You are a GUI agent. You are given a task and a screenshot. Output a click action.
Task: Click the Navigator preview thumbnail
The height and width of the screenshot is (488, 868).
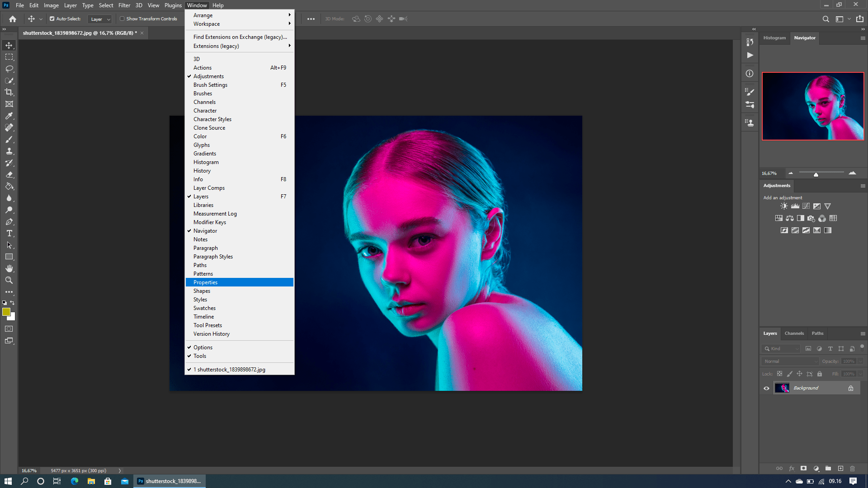tap(812, 106)
